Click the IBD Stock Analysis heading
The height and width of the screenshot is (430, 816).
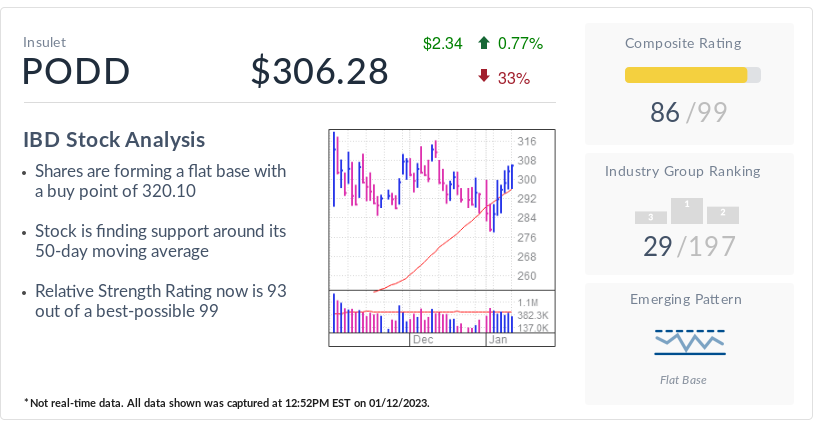(114, 140)
